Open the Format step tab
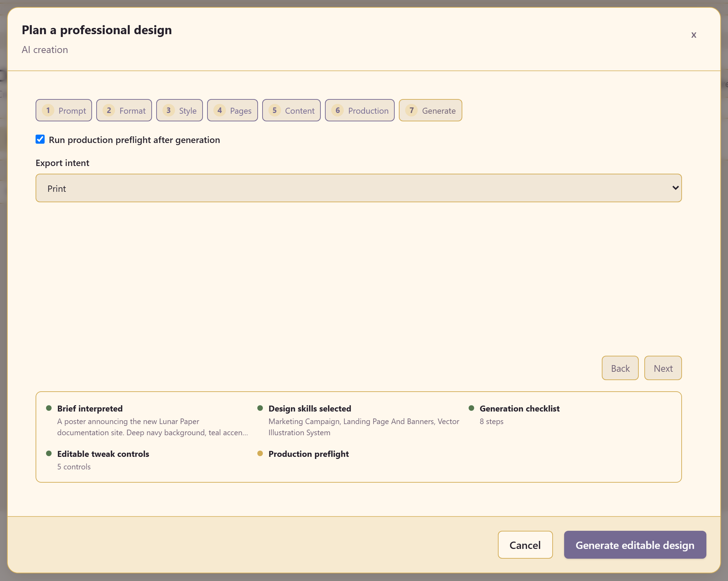The height and width of the screenshot is (581, 728). tap(124, 110)
